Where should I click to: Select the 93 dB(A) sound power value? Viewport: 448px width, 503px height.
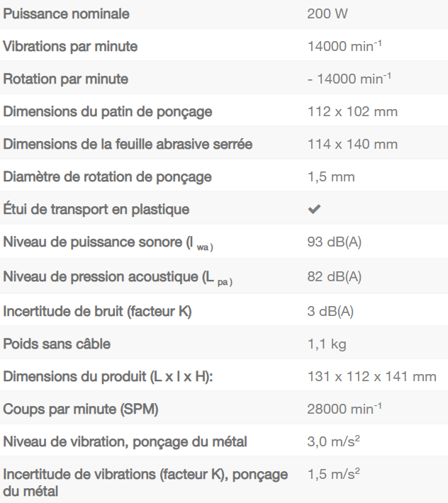[335, 242]
